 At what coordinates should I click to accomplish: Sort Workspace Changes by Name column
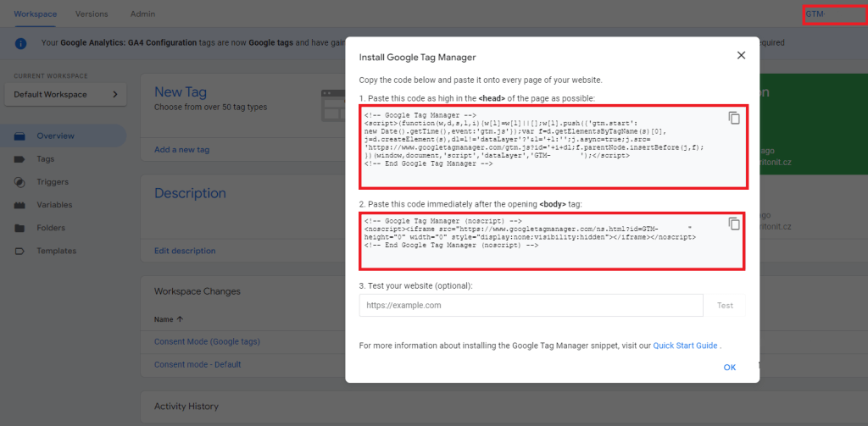click(x=169, y=319)
